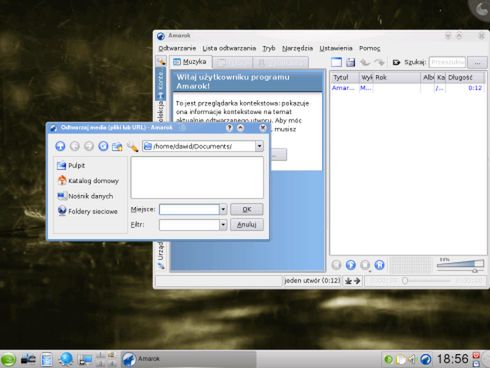This screenshot has width=490, height=368.
Task: Click the Amarok tray icon near the clock
Action: click(x=426, y=359)
